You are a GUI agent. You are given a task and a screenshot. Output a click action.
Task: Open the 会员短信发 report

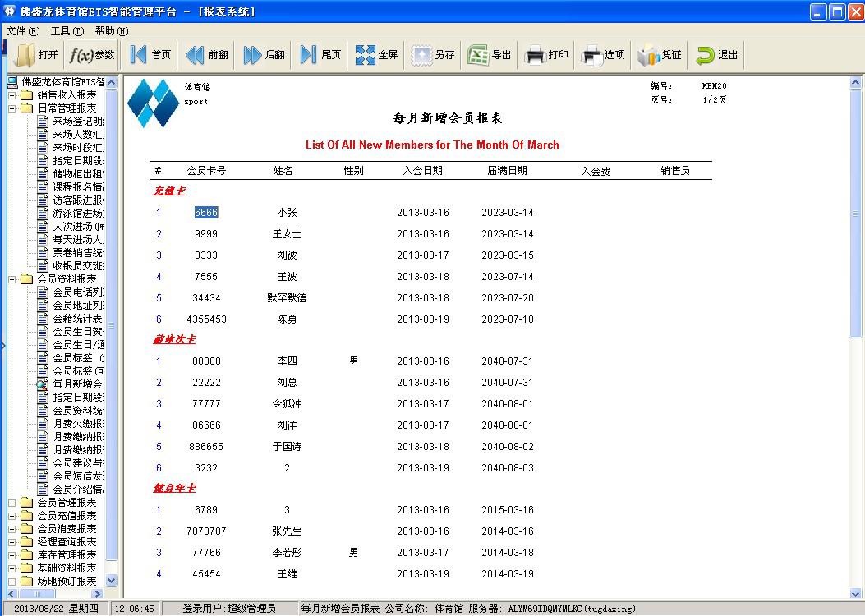point(78,476)
